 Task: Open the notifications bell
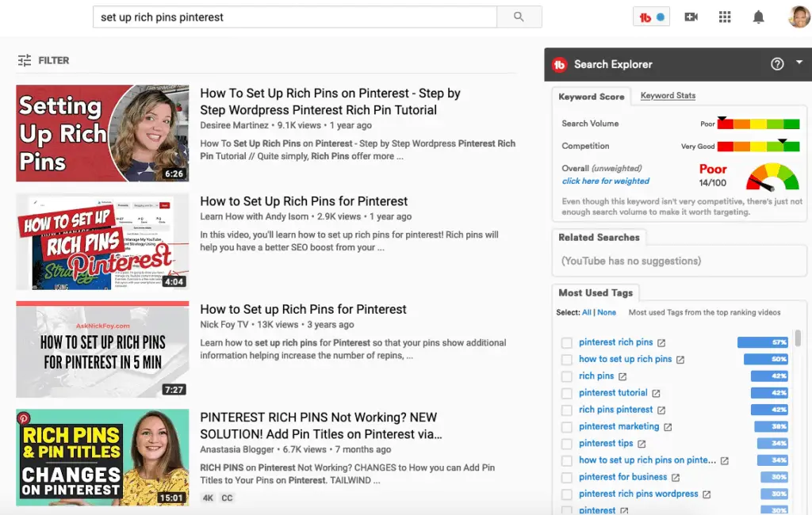click(x=759, y=17)
